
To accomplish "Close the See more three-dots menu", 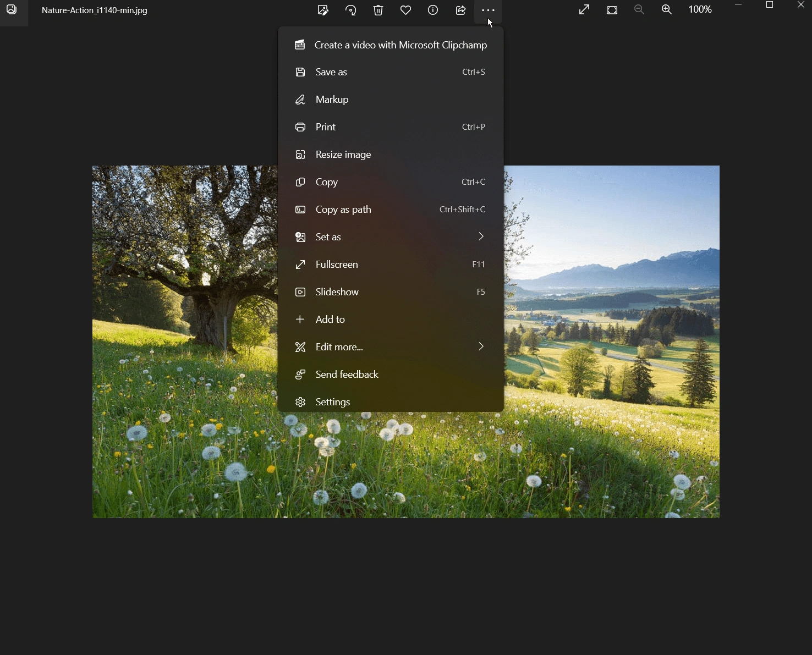I will tap(488, 10).
